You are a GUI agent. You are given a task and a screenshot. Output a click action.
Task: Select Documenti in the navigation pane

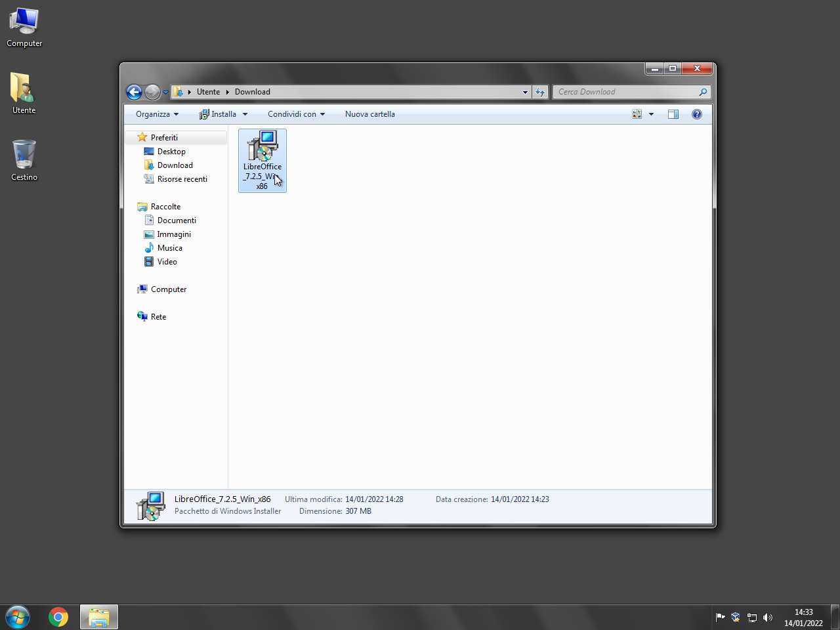(x=177, y=220)
